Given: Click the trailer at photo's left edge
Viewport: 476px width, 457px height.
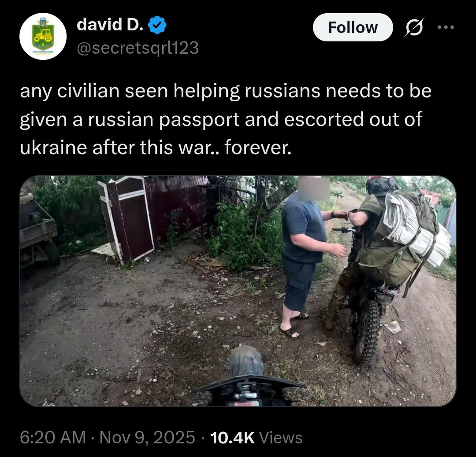Looking at the screenshot, I should [x=39, y=230].
